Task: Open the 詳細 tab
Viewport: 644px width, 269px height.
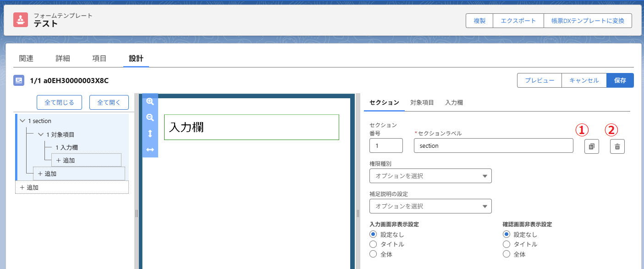Action: tap(63, 58)
